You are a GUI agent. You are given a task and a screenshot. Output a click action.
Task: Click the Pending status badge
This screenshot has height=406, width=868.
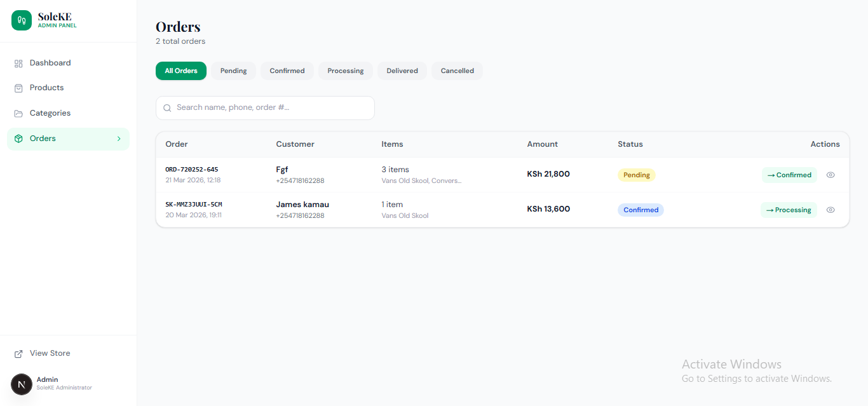(x=637, y=175)
